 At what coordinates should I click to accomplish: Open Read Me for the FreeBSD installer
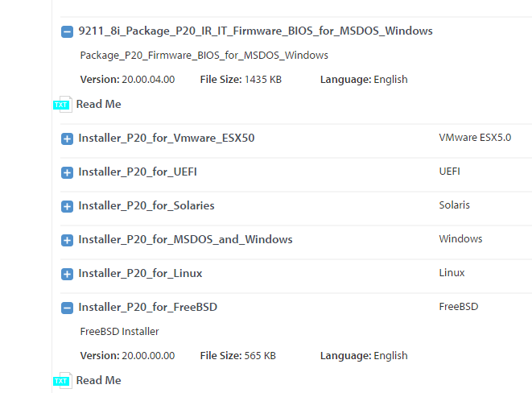point(98,380)
